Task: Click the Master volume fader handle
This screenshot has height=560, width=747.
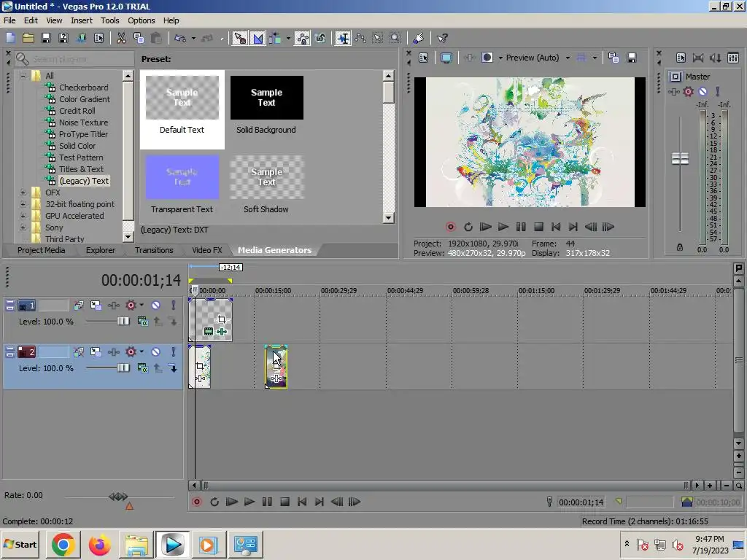Action: click(680, 158)
